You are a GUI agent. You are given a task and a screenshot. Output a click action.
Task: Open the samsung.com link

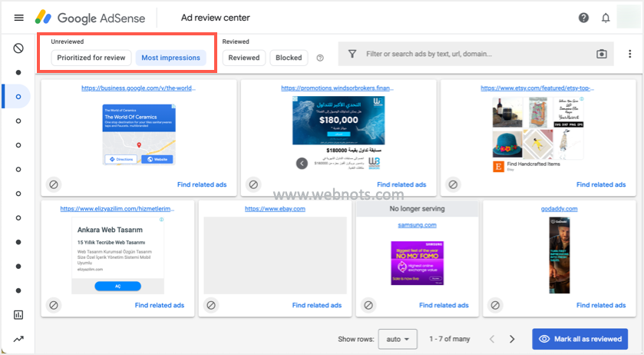point(417,225)
